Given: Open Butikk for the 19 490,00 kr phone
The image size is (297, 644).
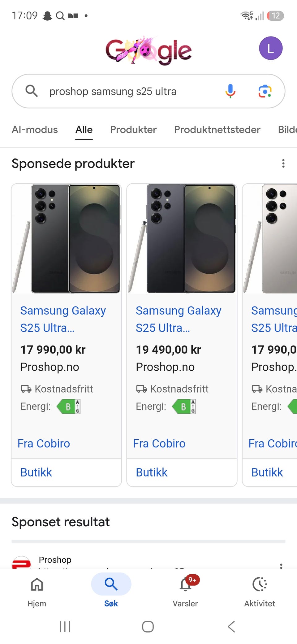Looking at the screenshot, I should click(152, 472).
